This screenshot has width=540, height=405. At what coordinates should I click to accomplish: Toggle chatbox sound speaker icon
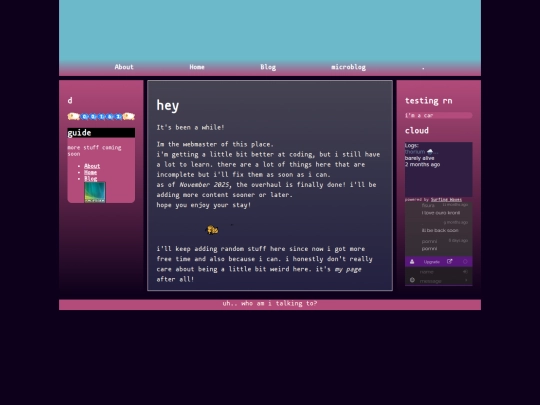pyautogui.click(x=465, y=271)
